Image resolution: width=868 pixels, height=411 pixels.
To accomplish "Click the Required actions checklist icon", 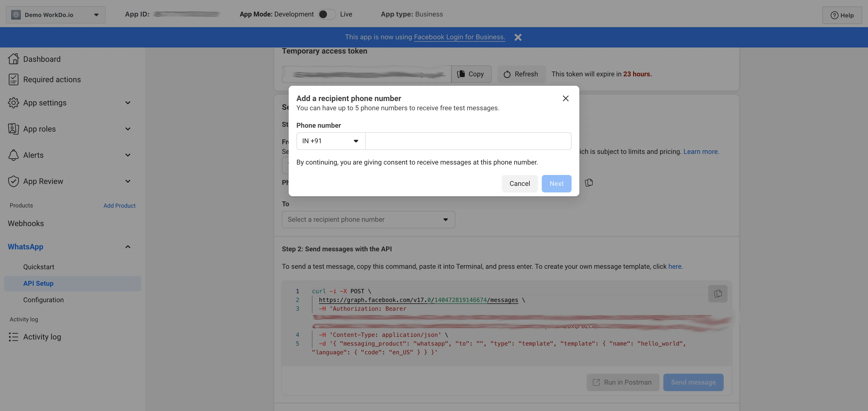I will pos(14,79).
